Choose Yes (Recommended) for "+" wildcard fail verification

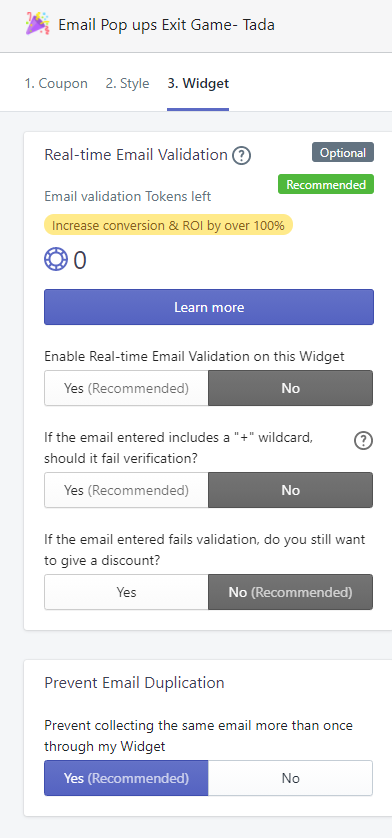point(126,490)
